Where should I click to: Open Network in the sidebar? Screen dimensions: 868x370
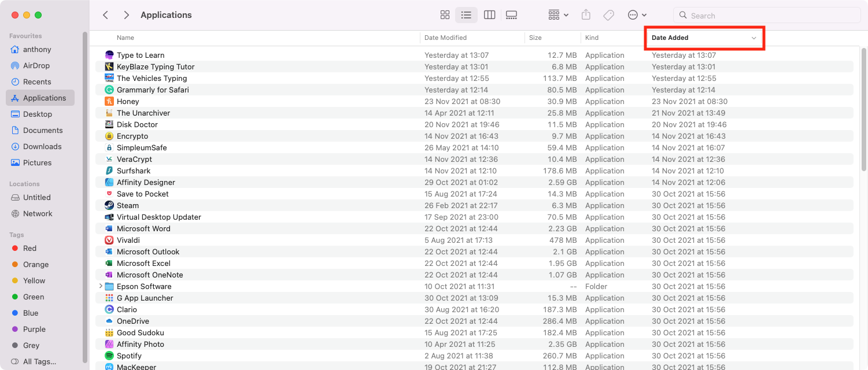point(40,213)
